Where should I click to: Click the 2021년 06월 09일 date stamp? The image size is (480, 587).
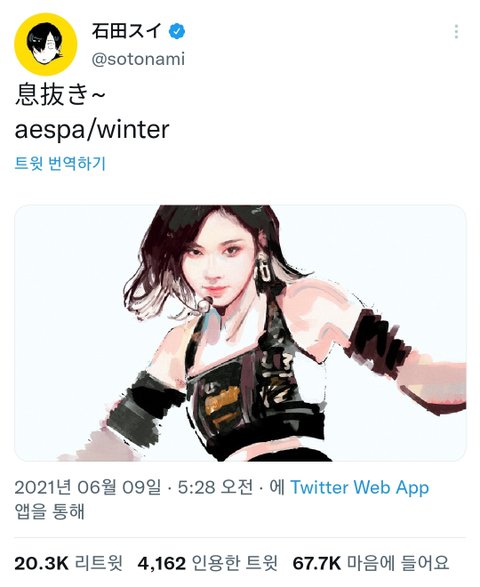pos(88,487)
